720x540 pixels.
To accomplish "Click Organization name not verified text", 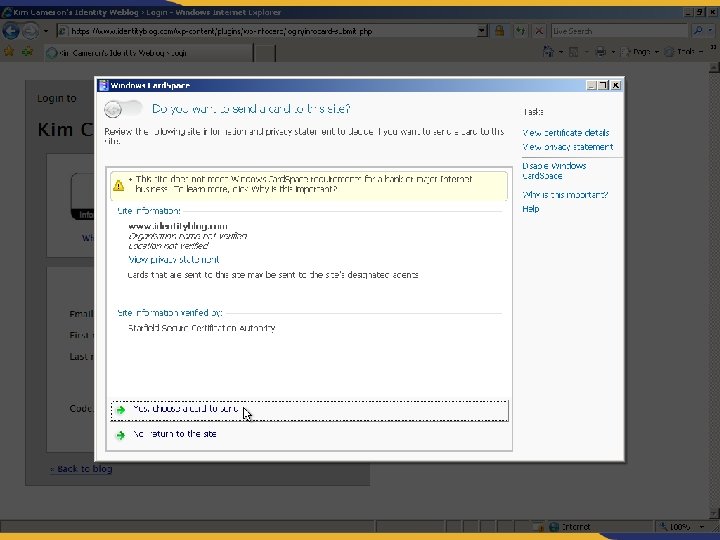I will click(188, 236).
